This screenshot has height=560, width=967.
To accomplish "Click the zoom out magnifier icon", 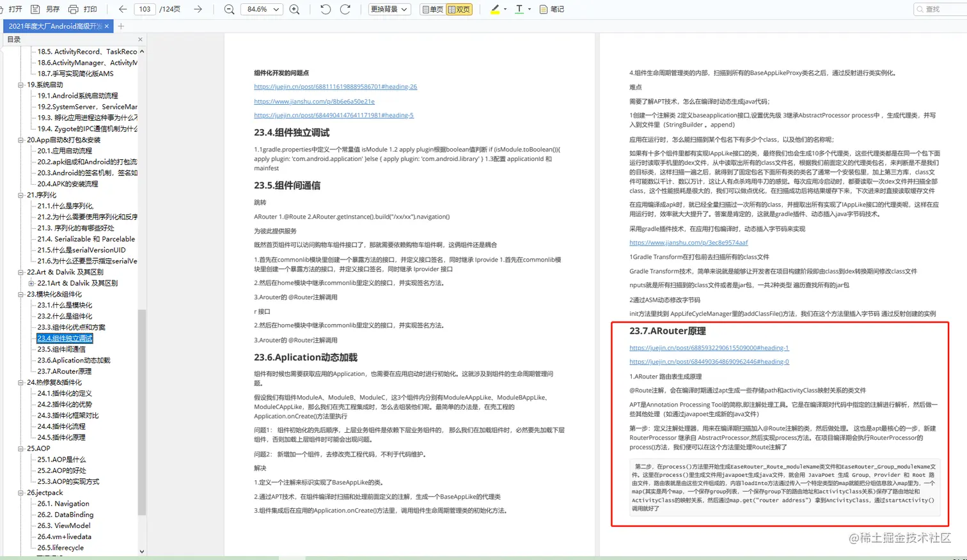I will pos(230,9).
